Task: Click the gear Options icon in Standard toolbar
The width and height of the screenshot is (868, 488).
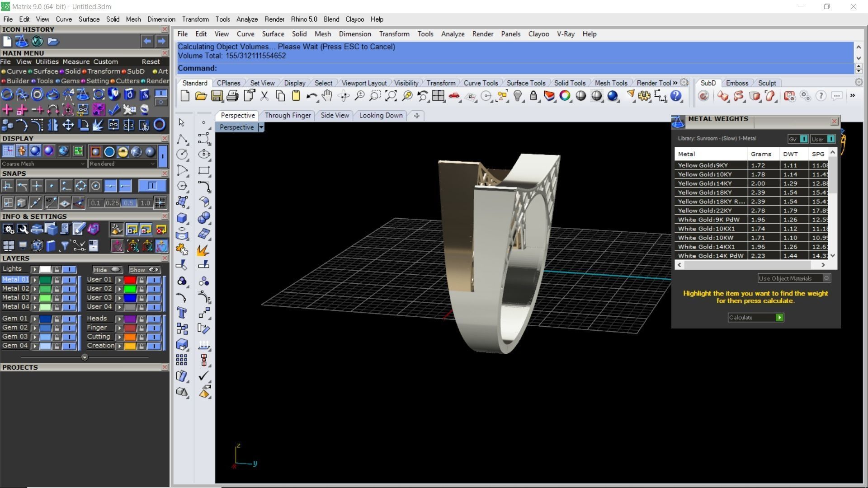Action: (644, 96)
